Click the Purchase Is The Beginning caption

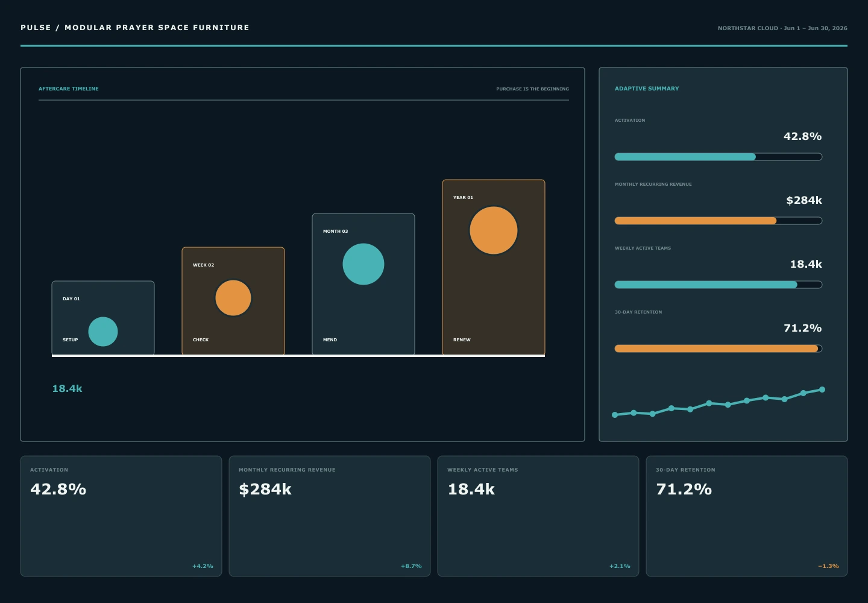[532, 89]
